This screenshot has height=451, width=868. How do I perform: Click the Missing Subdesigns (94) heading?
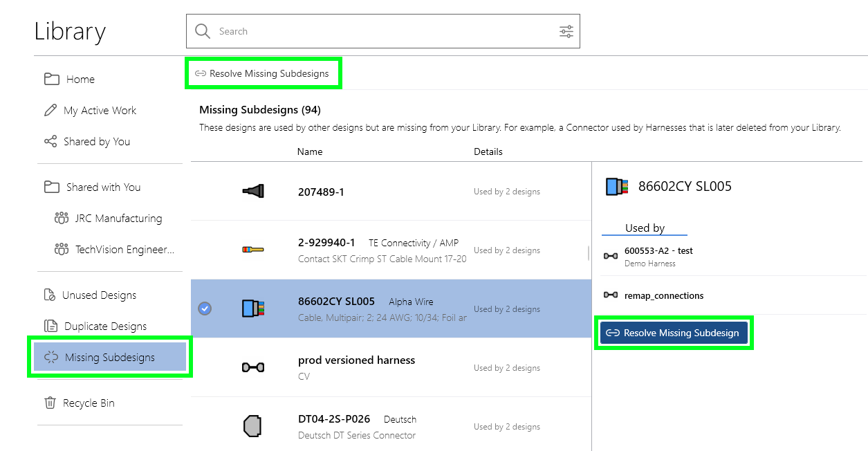pos(260,109)
